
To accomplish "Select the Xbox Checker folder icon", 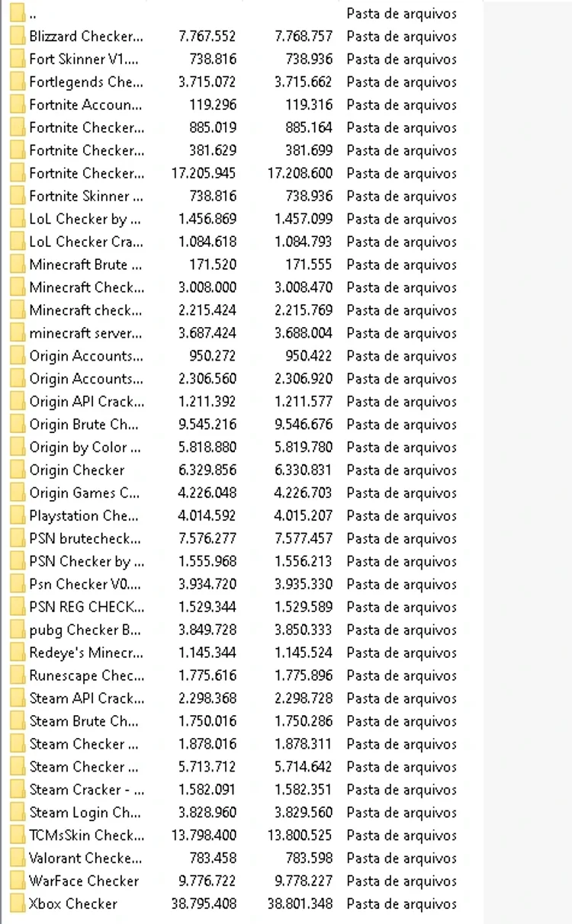I will (x=18, y=903).
